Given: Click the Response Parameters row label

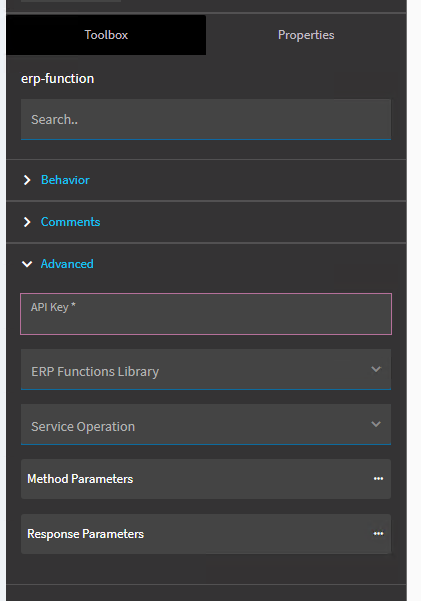Looking at the screenshot, I should coord(86,534).
